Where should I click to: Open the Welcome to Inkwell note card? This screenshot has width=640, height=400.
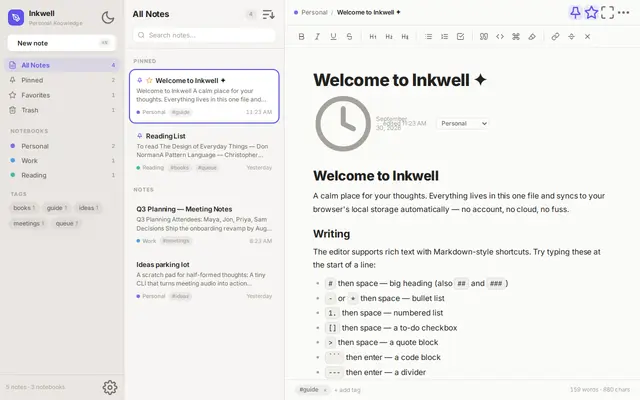(x=204, y=96)
